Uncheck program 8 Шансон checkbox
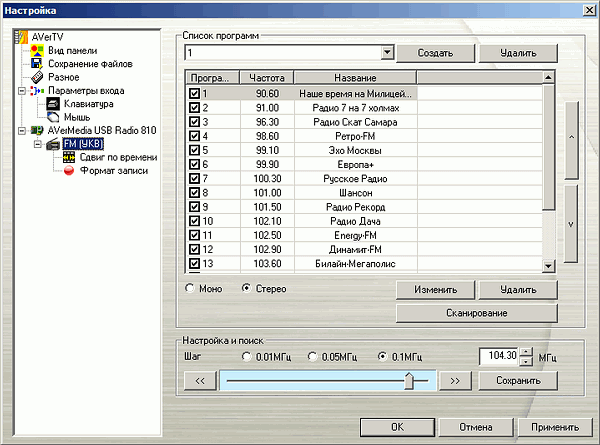600x445 pixels. (x=194, y=192)
